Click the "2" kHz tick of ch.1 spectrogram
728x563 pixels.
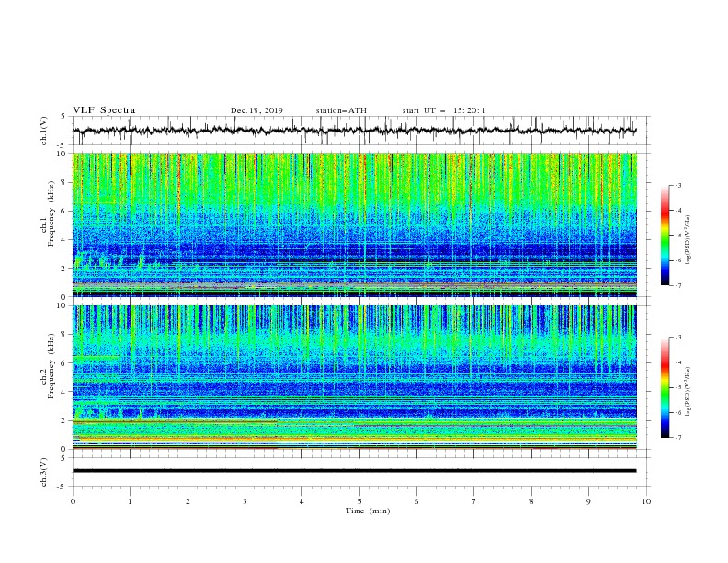tap(65, 269)
